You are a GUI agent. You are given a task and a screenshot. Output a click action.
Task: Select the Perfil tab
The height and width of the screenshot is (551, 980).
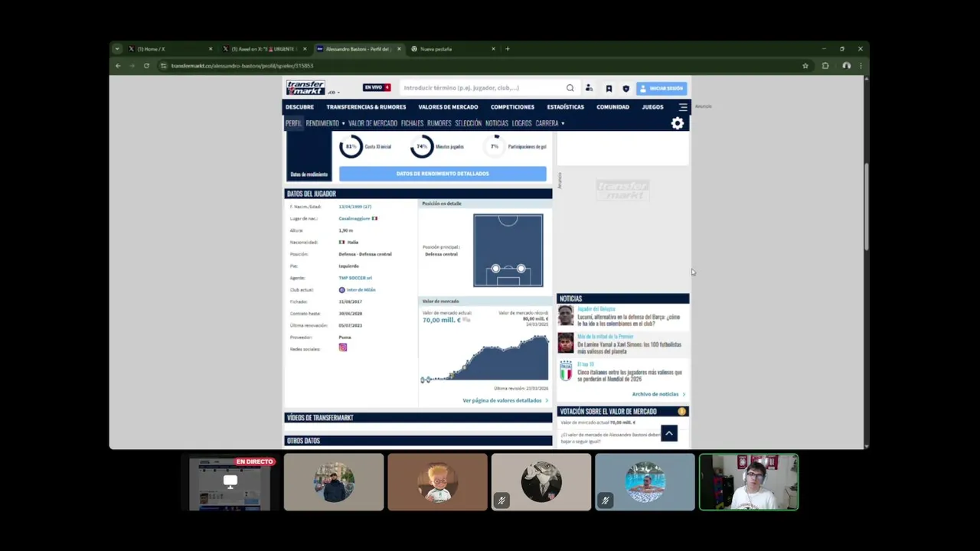(x=293, y=123)
